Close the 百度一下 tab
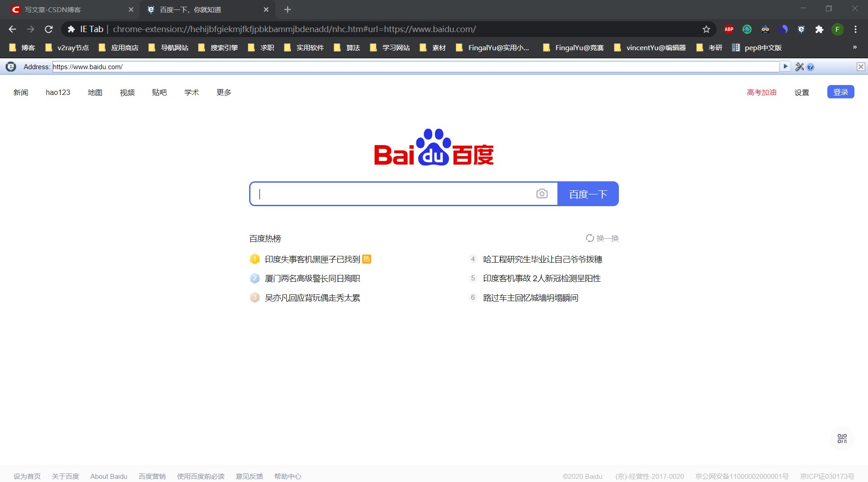Image resolution: width=868 pixels, height=482 pixels. pyautogui.click(x=266, y=9)
